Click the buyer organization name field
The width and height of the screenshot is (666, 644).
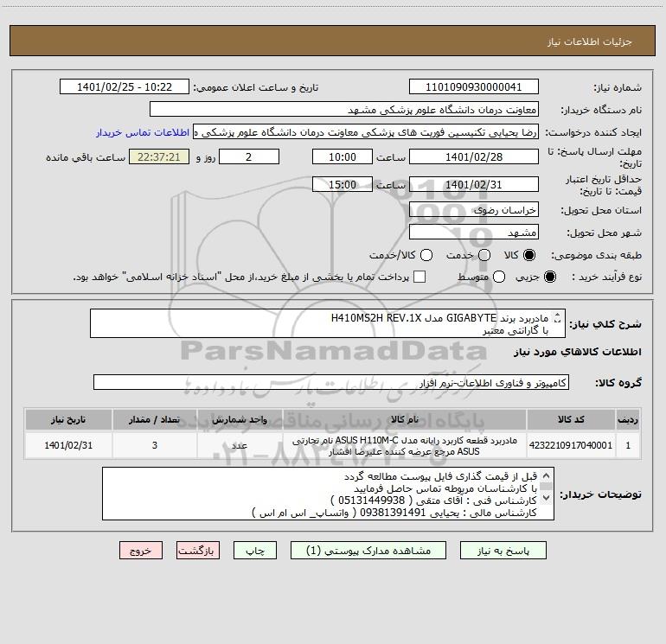[344, 110]
